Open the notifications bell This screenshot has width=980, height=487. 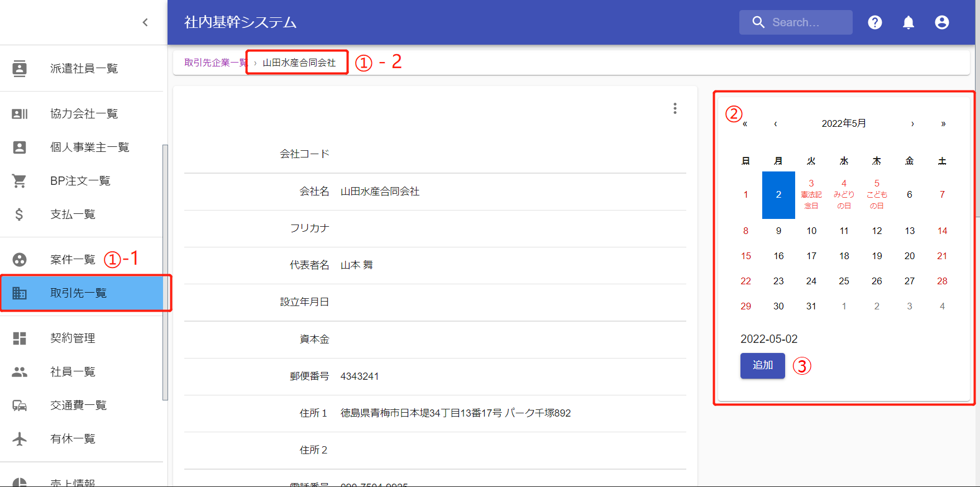(x=908, y=22)
